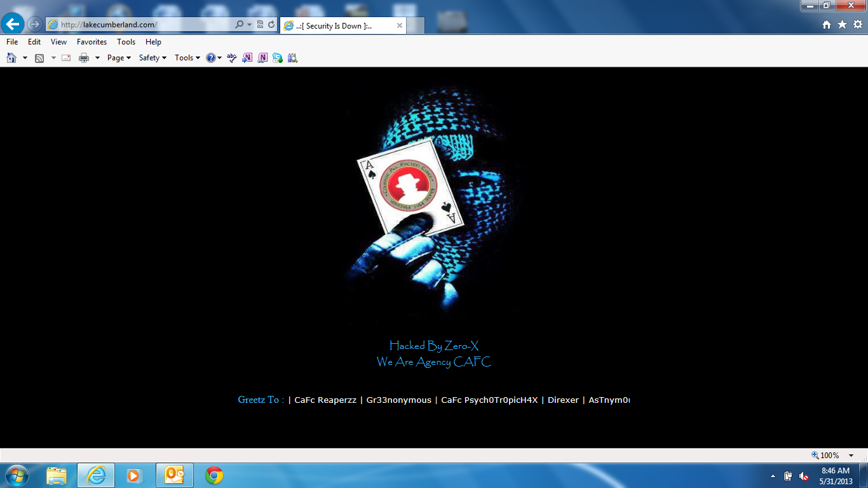Image resolution: width=868 pixels, height=488 pixels.
Task: Open the Favorites menu
Action: coord(92,42)
